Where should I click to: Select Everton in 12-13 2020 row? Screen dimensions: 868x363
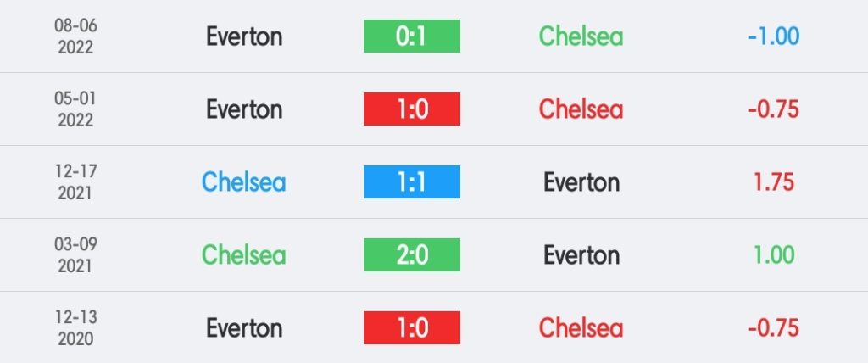(x=244, y=327)
